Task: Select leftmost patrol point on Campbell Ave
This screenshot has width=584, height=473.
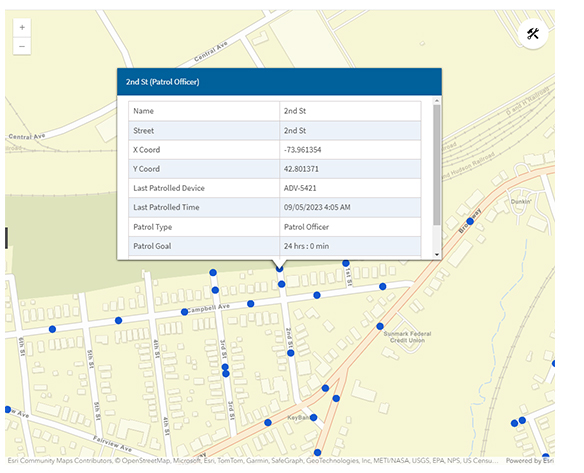Action: coord(53,329)
